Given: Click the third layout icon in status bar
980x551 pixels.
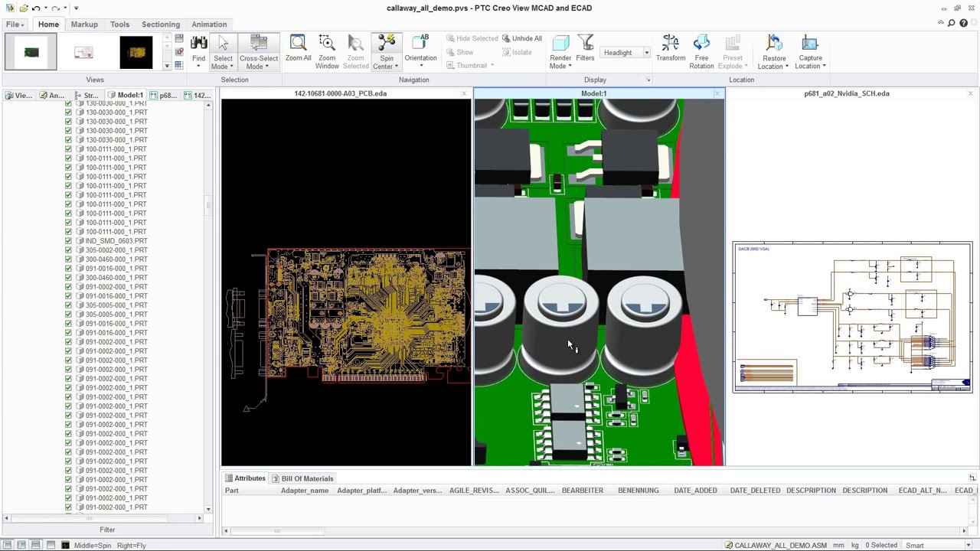Looking at the screenshot, I should coord(36,545).
